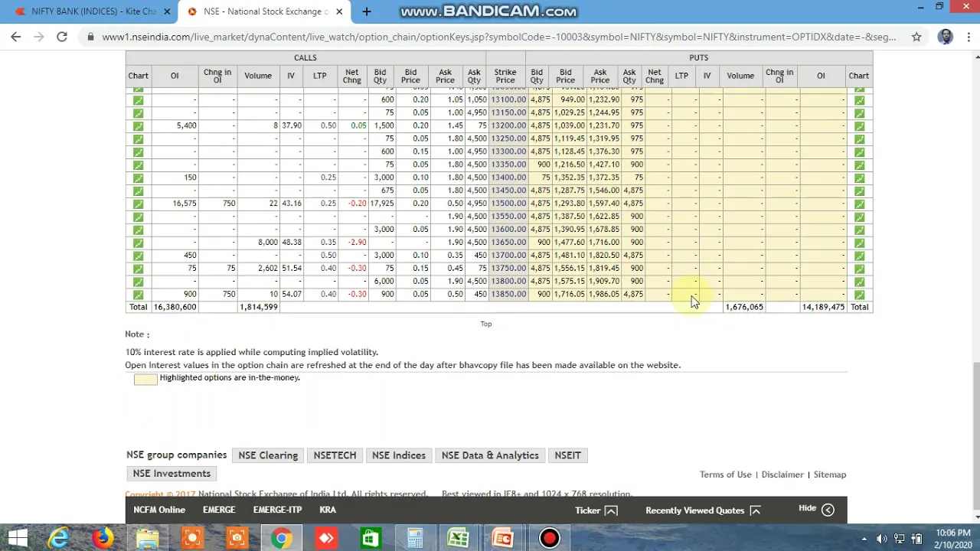This screenshot has width=980, height=551.
Task: Open Chrome three-dot menu
Action: (967, 37)
